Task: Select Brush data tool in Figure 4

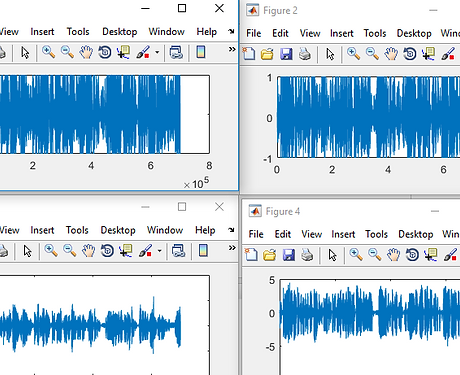Action: coord(450,255)
